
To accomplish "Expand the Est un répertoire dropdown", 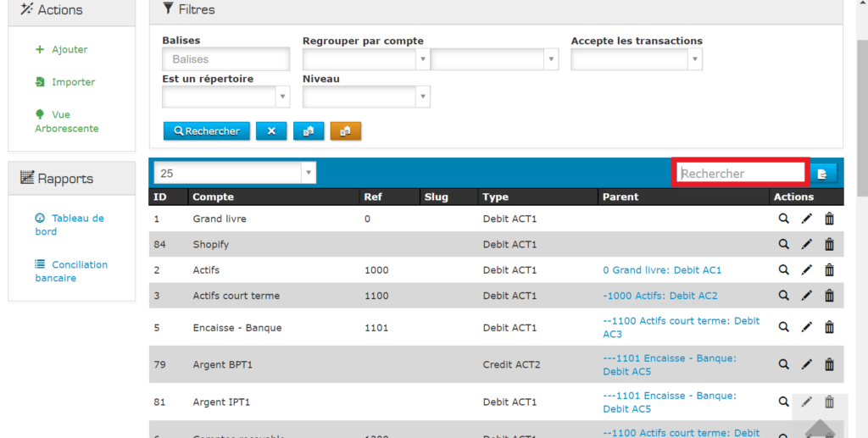I will (225, 97).
